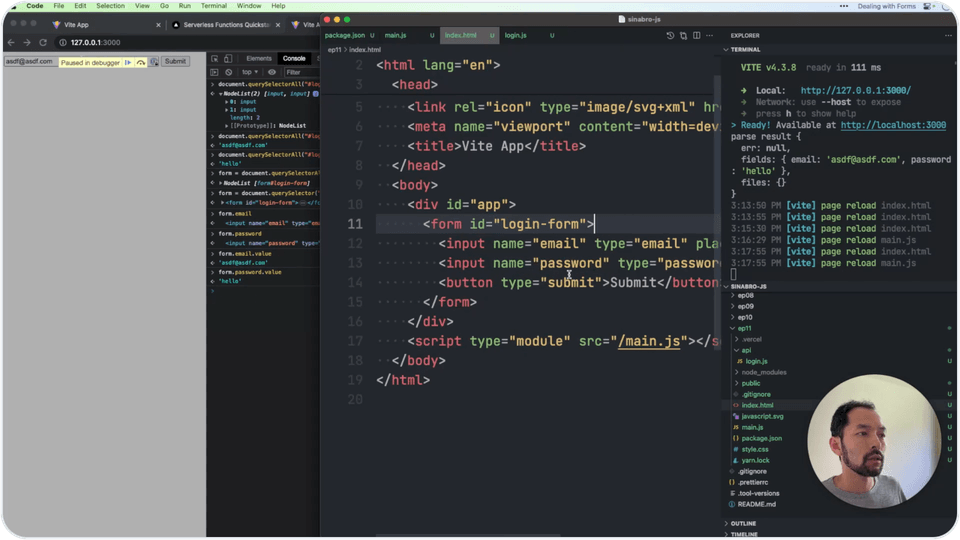The height and width of the screenshot is (540, 960).
Task: Click the console Filter input field
Action: (301, 72)
